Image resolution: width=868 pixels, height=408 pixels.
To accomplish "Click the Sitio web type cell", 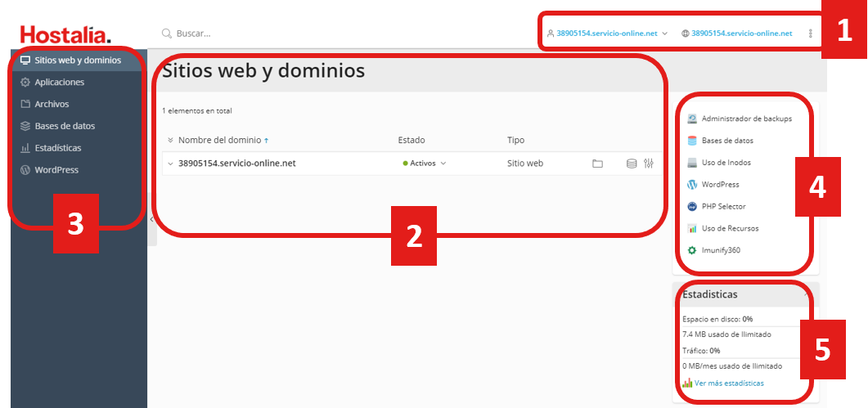I will (524, 164).
